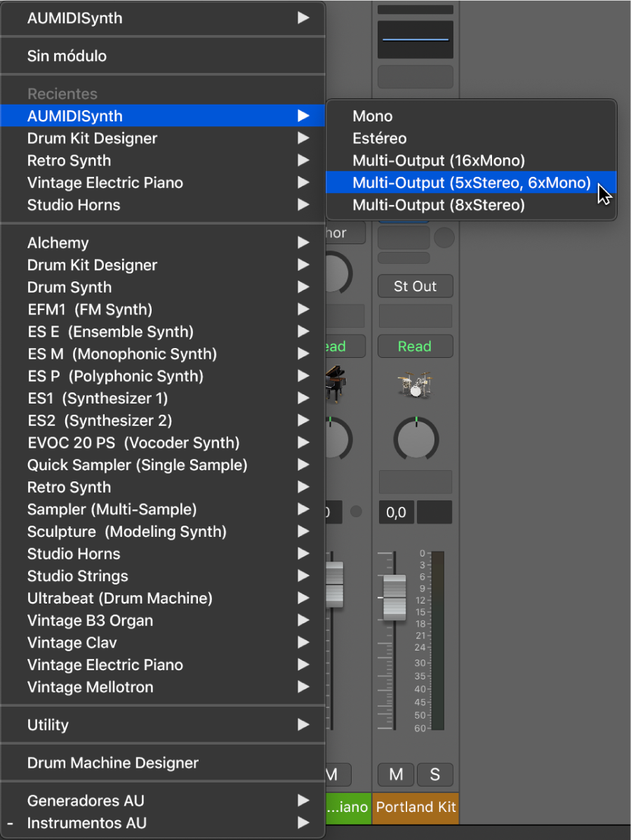
Task: Expand the Utility submenu arrow
Action: tap(303, 725)
